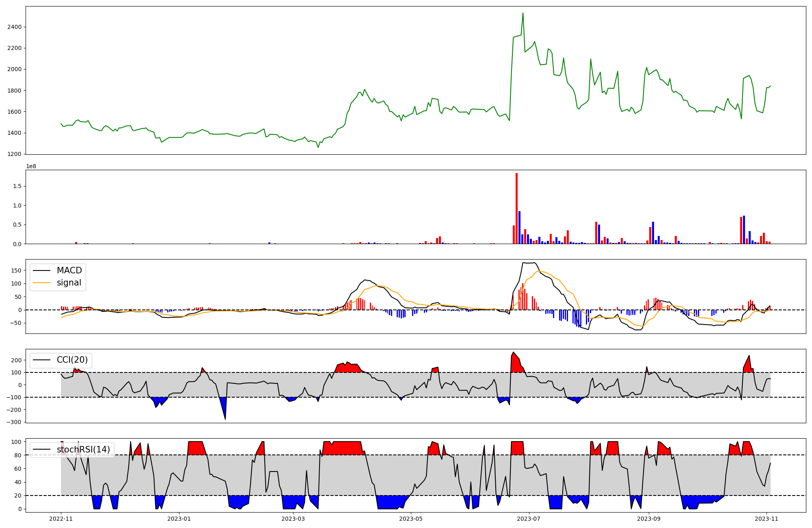
Task: Click the stochRSI(14) legend label
Action: (x=83, y=449)
